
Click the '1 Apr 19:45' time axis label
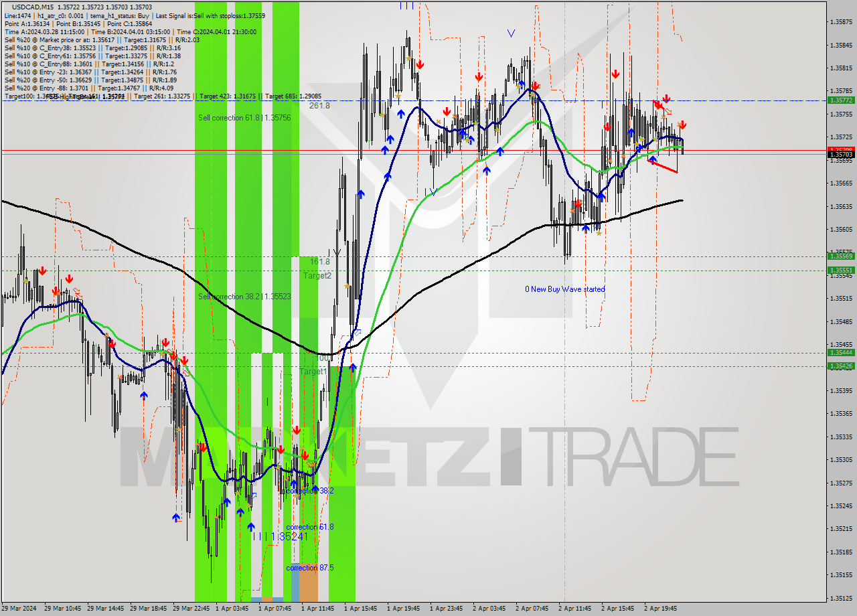(x=404, y=609)
